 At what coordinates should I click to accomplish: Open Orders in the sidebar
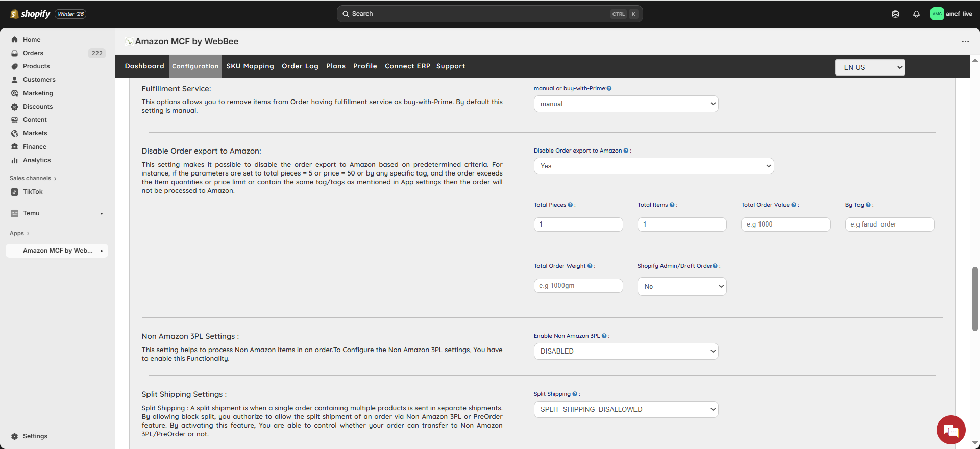point(33,53)
